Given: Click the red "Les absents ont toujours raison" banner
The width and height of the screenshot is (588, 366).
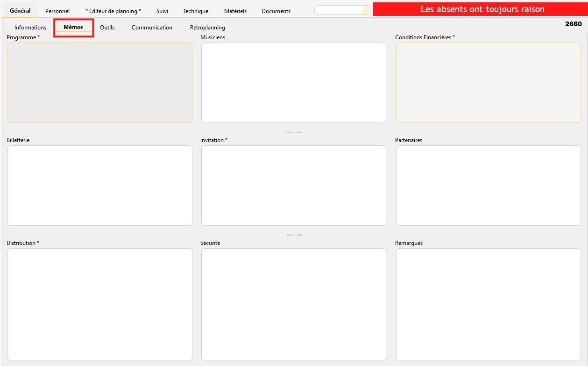Looking at the screenshot, I should click(x=482, y=9).
